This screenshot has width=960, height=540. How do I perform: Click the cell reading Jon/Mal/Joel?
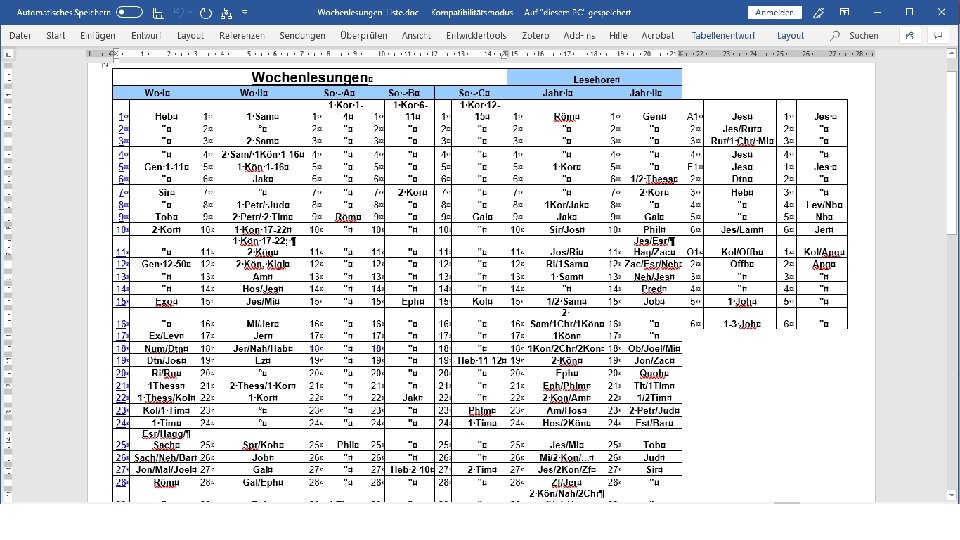tap(166, 470)
